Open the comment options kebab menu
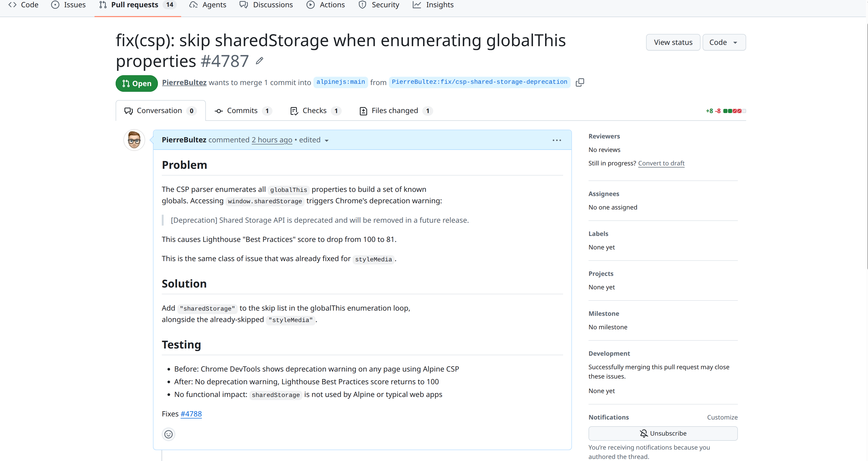The height and width of the screenshot is (461, 868). click(x=557, y=140)
